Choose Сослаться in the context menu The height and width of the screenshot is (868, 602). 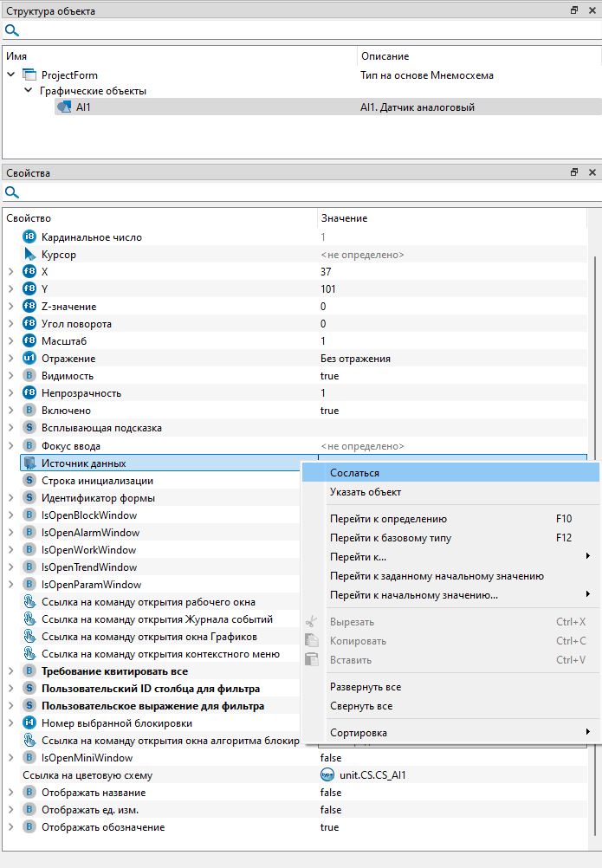point(354,473)
